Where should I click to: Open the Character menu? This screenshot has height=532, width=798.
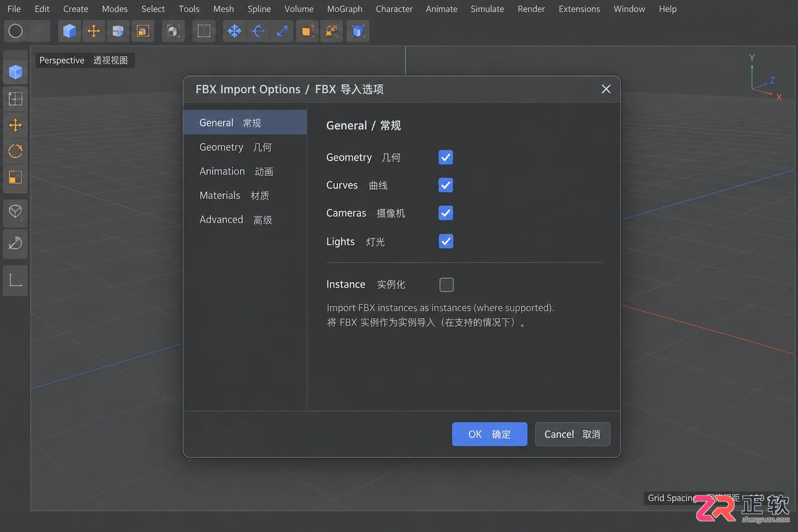tap(394, 9)
